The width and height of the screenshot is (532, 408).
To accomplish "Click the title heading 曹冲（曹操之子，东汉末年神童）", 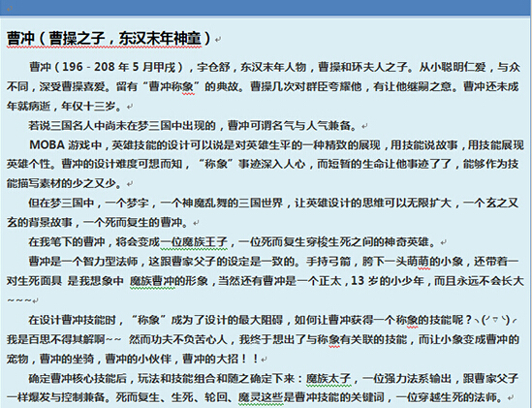I will coord(109,38).
